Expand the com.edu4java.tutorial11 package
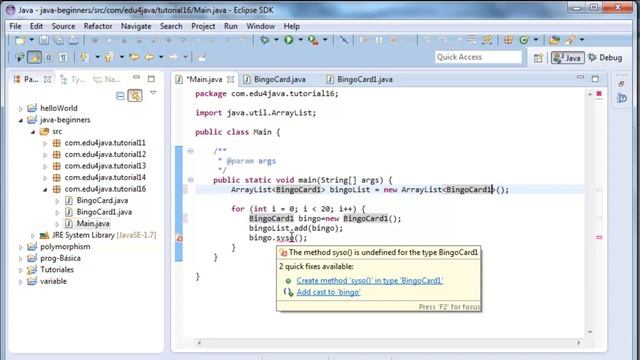Image resolution: width=640 pixels, height=360 pixels. click(45, 143)
